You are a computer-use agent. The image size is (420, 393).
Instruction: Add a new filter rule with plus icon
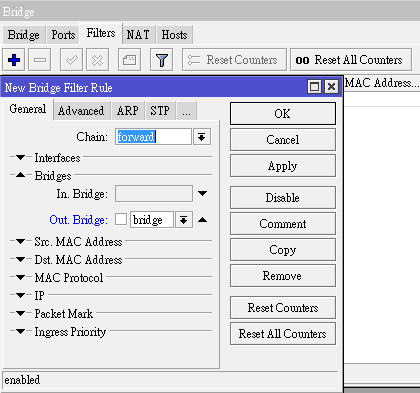[x=14, y=60]
